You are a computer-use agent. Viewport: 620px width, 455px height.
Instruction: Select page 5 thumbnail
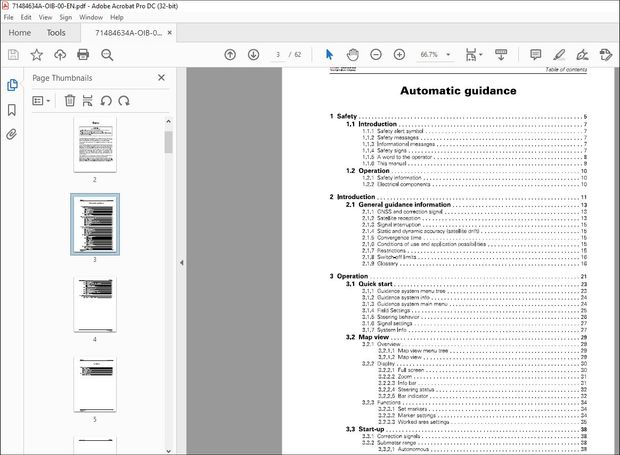point(95,383)
